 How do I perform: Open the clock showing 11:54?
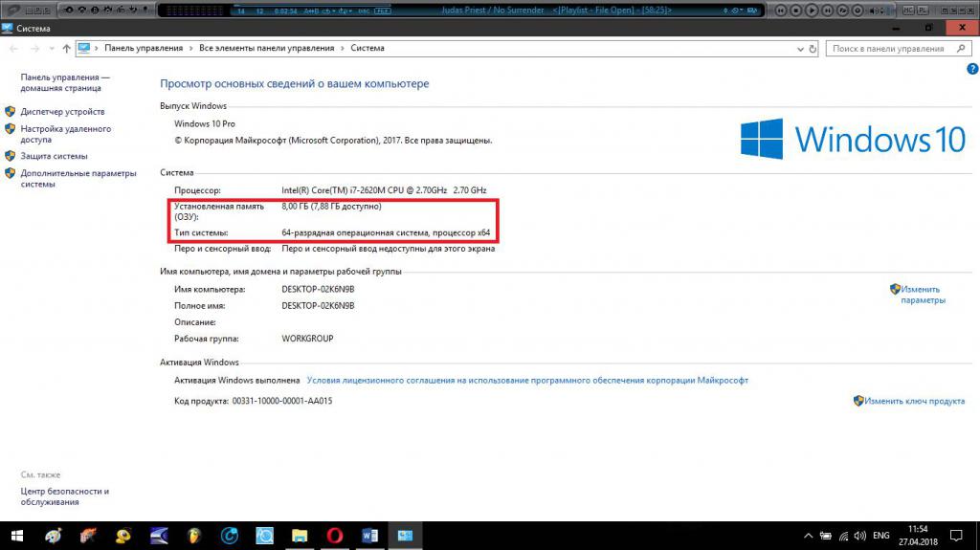918,536
